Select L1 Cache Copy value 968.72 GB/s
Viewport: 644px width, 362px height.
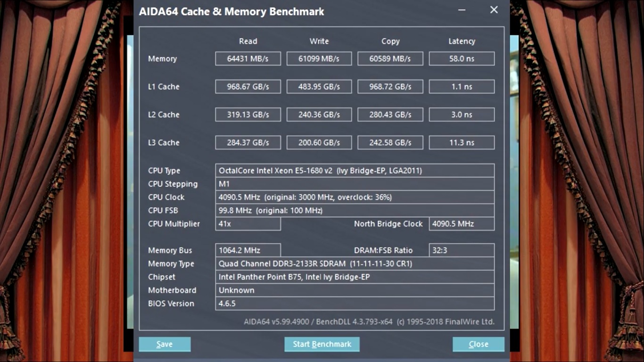(390, 87)
